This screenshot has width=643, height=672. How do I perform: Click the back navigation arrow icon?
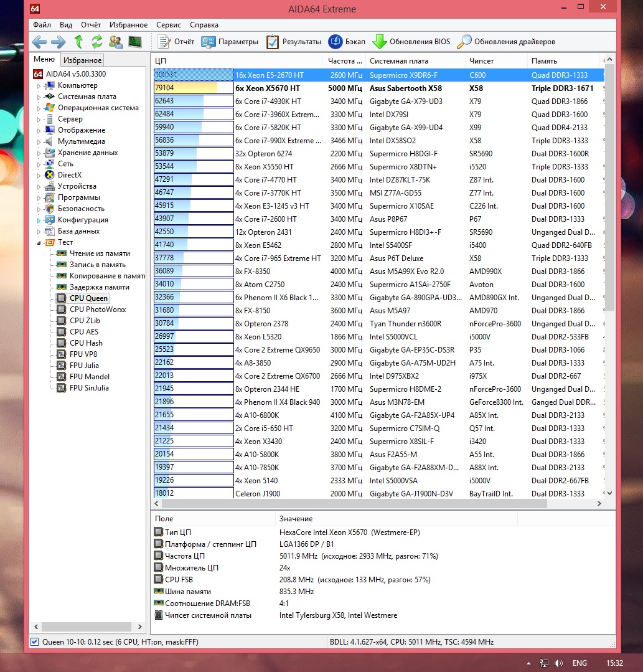[x=39, y=42]
